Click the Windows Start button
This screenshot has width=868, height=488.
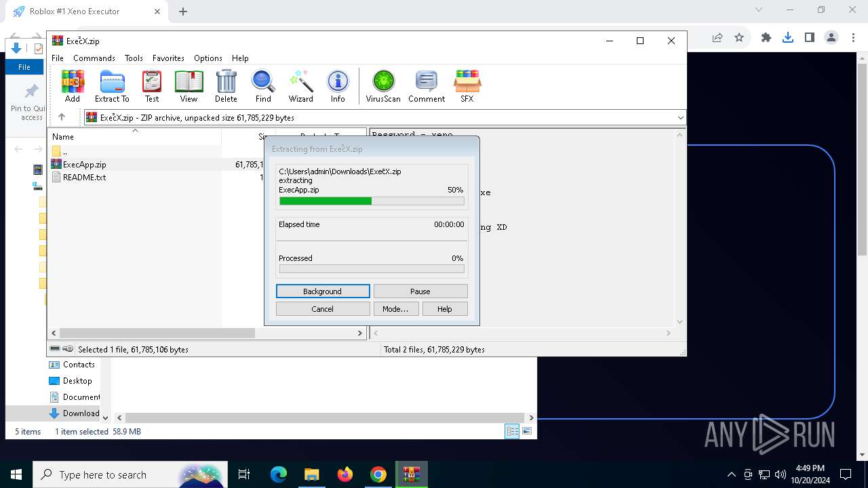click(16, 474)
